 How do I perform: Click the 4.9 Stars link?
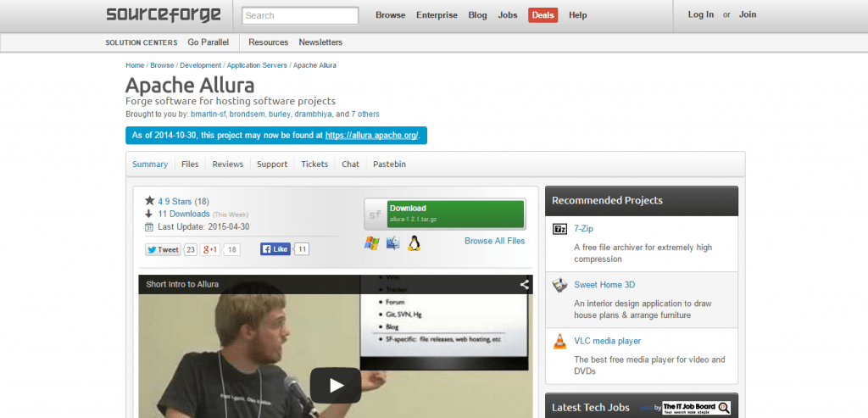pos(175,202)
